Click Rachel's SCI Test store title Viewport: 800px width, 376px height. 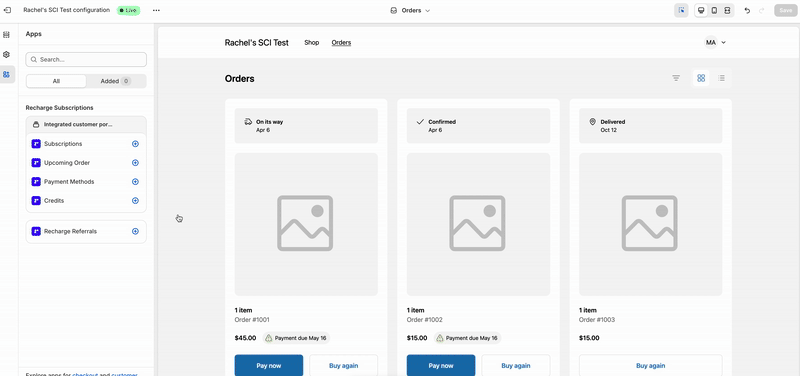coord(257,43)
